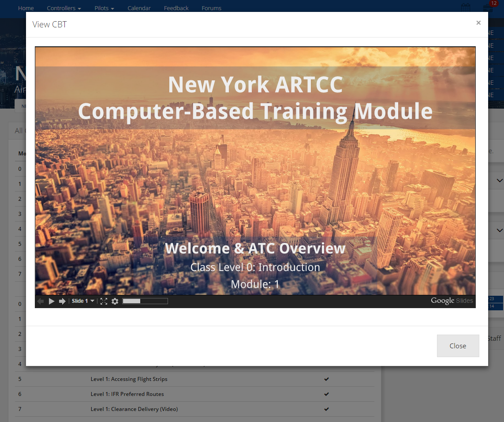Enter fullscreen mode for the slides
This screenshot has width=504, height=422.
click(104, 301)
